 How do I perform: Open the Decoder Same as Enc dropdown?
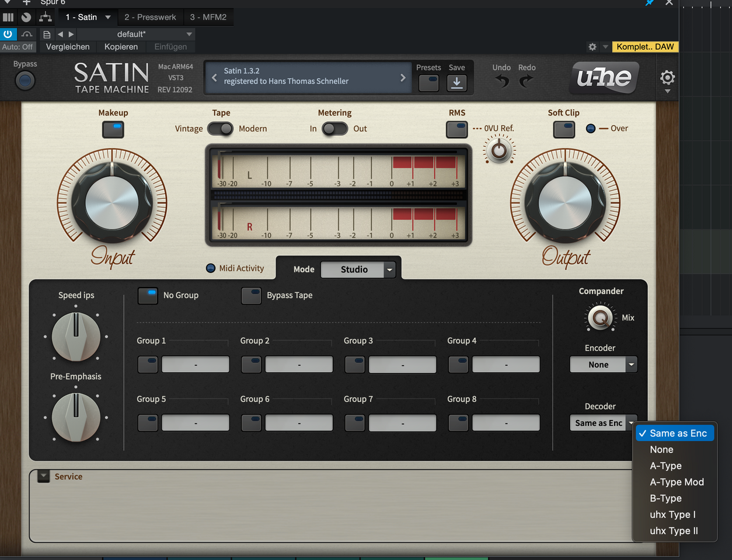click(604, 423)
